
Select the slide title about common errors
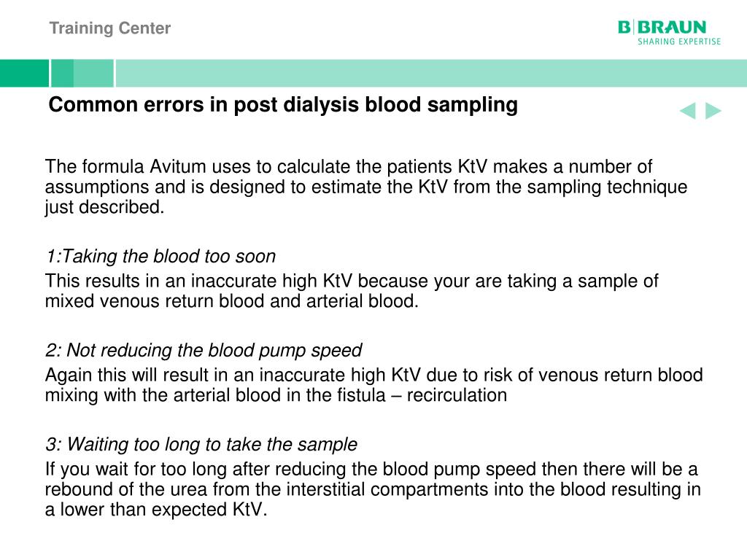click(283, 105)
